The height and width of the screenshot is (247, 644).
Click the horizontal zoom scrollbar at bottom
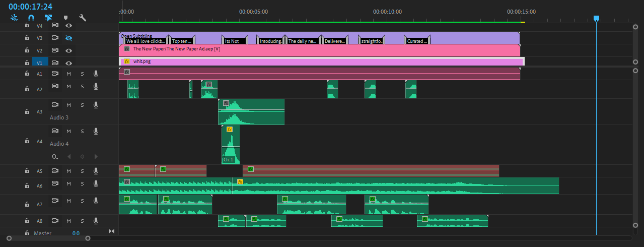[x=48, y=238]
